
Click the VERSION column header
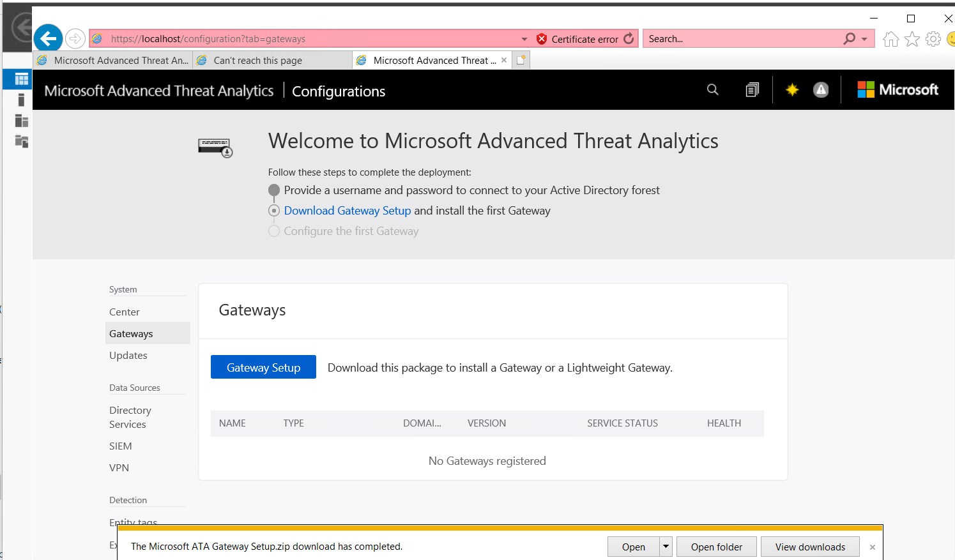[x=487, y=423]
